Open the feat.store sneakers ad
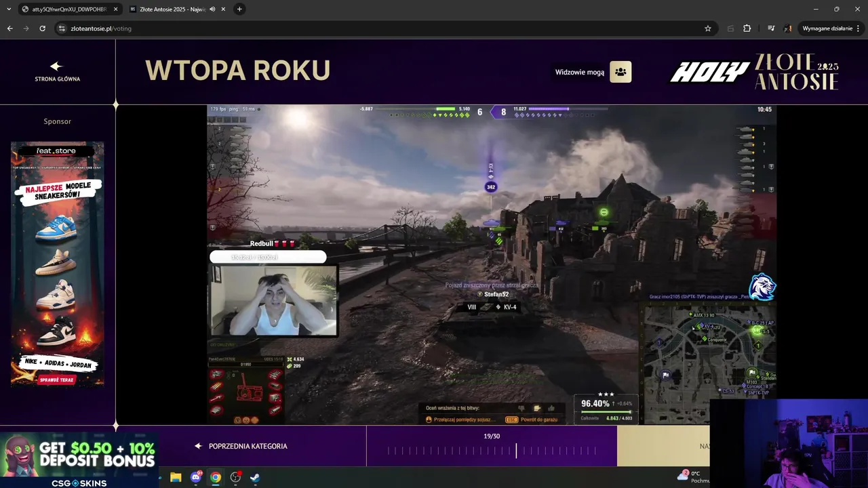 [57, 264]
